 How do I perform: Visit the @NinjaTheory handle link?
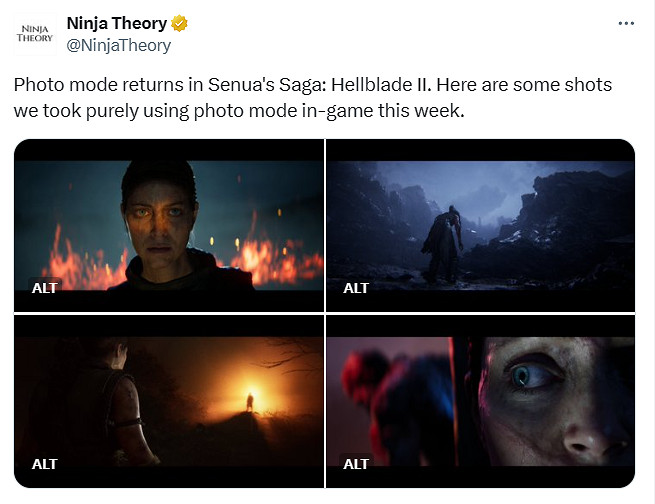click(119, 45)
